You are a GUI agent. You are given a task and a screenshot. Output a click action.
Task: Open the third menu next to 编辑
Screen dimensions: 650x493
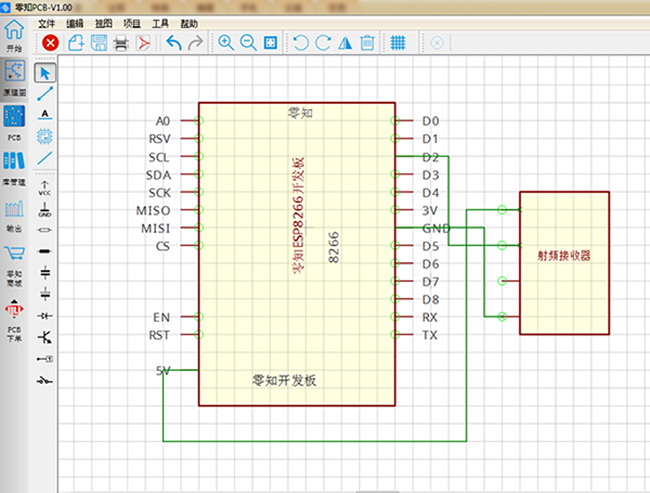104,24
